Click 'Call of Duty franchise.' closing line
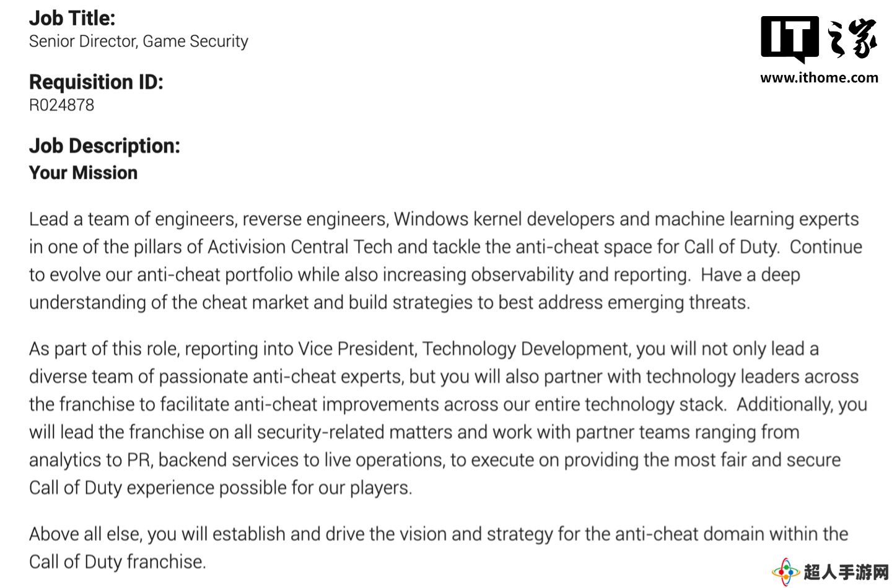The height and width of the screenshot is (588, 892). [117, 562]
